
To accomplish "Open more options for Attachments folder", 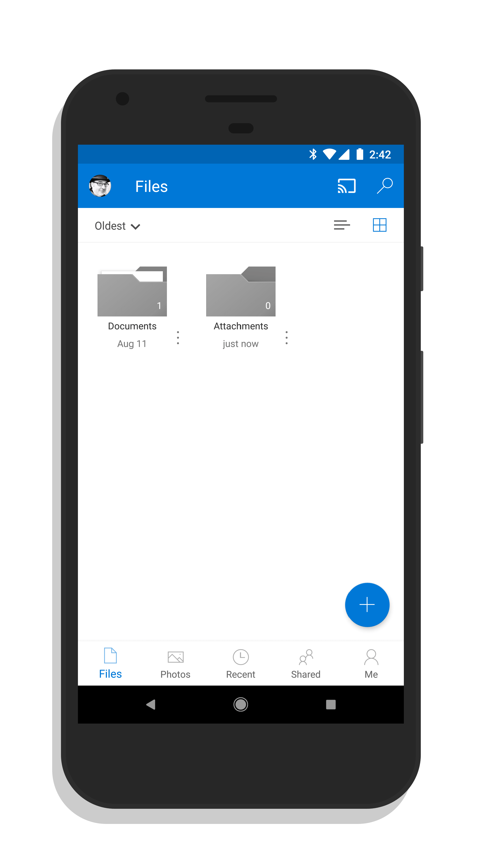I will coord(286,337).
